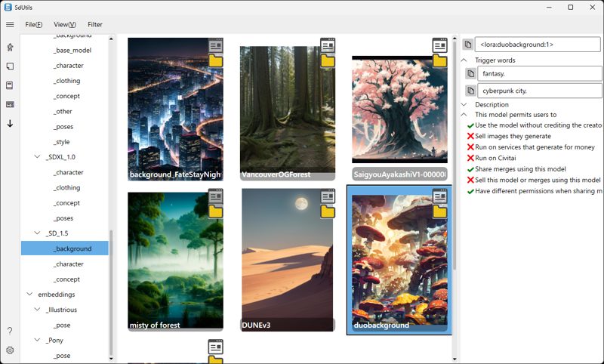
Task: Open the View(V) menu
Action: tap(65, 25)
